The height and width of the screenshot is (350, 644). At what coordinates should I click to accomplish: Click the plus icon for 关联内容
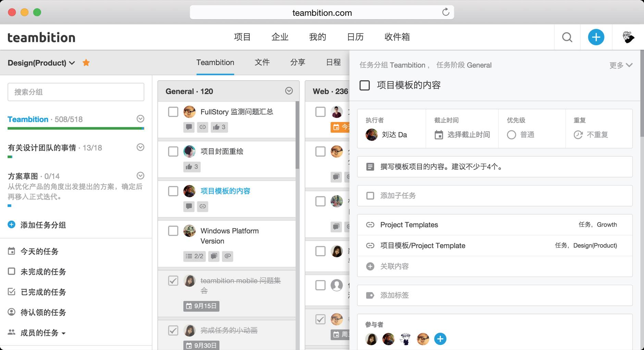tap(370, 266)
